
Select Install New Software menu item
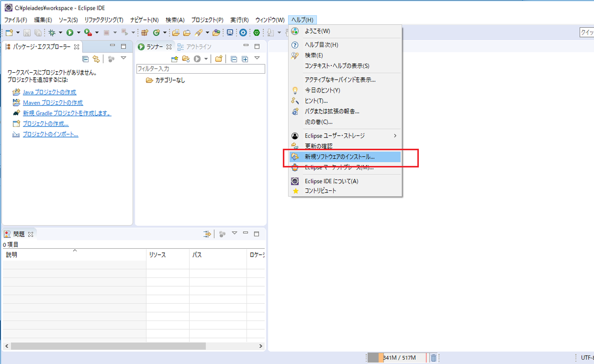coord(346,157)
